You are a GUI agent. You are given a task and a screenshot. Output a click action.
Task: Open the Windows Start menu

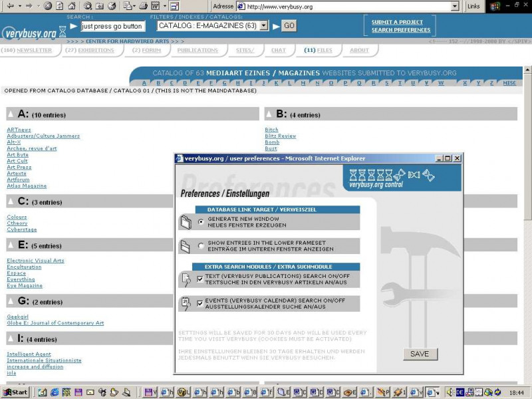click(x=15, y=392)
